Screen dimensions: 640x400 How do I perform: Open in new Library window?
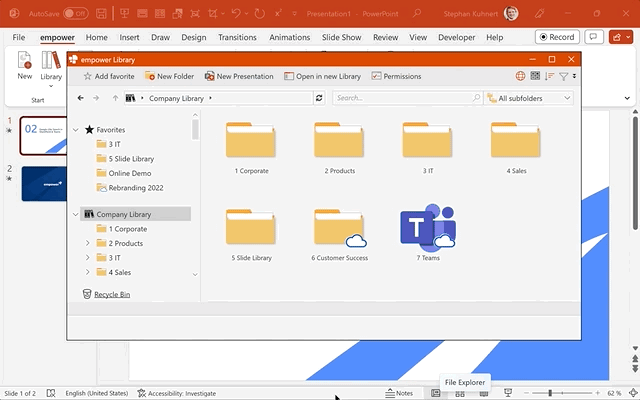pyautogui.click(x=322, y=76)
